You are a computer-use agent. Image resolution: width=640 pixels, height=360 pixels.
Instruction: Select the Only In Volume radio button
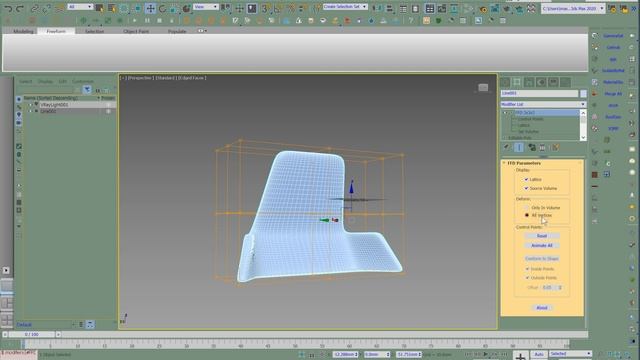527,208
